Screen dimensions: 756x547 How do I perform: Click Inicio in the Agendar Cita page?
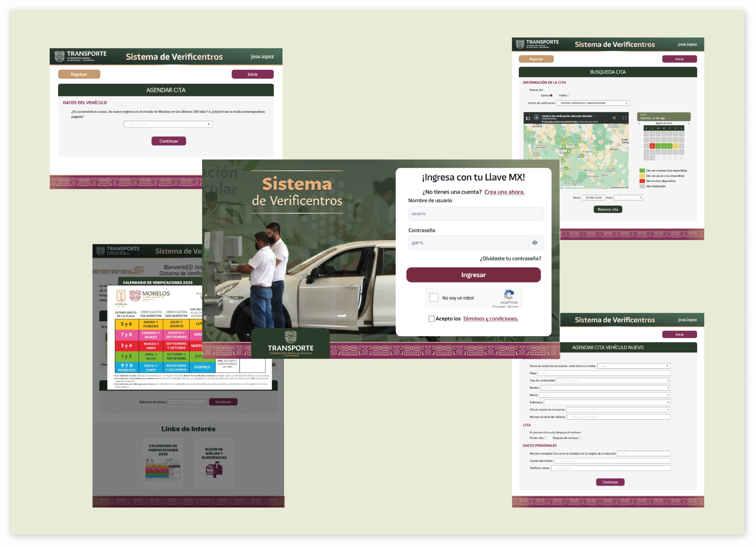click(252, 74)
